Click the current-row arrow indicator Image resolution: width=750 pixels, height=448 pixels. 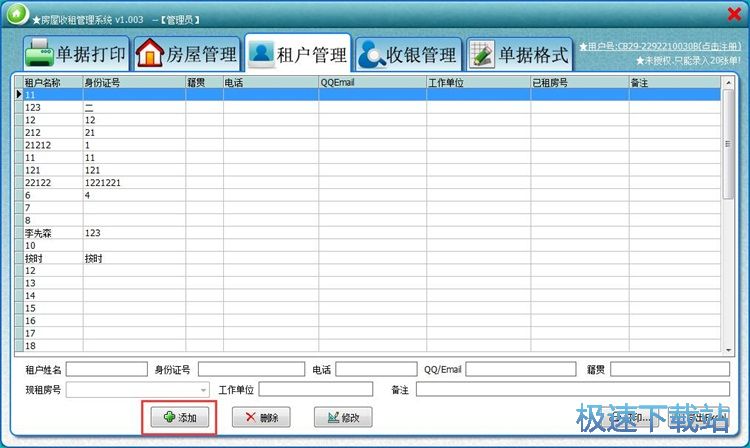tap(19, 94)
